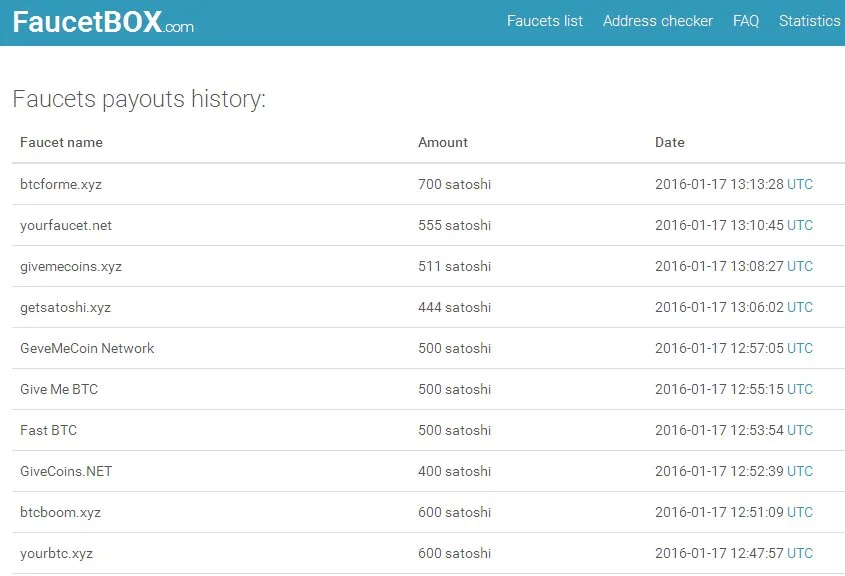
Task: Click the date 2016-01-17 13:13:28
Action: point(719,184)
